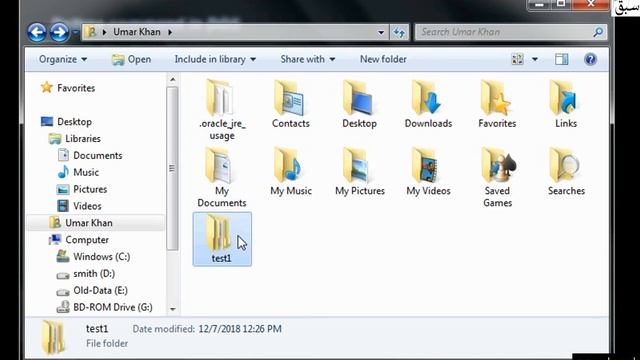This screenshot has width=640, height=360.
Task: Open the address bar history dropdown
Action: 381,32
